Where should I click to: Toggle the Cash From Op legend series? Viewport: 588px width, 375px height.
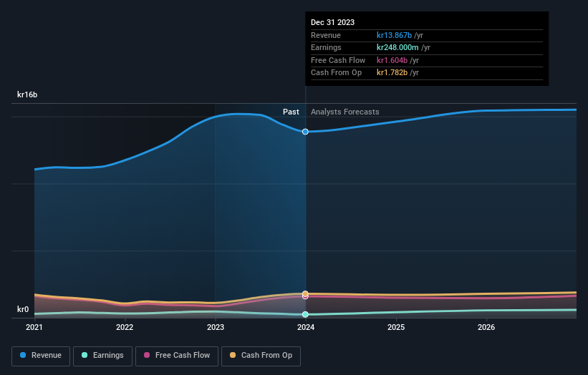click(261, 356)
